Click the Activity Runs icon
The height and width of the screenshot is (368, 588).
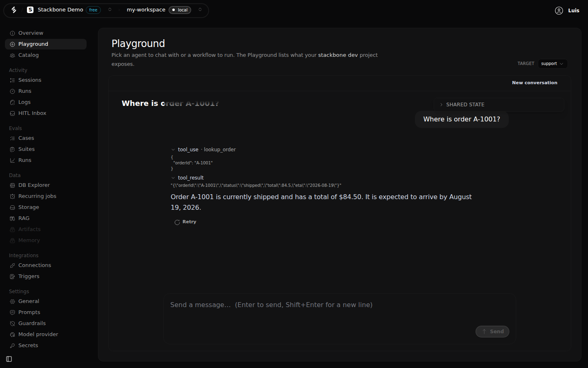[x=12, y=91]
